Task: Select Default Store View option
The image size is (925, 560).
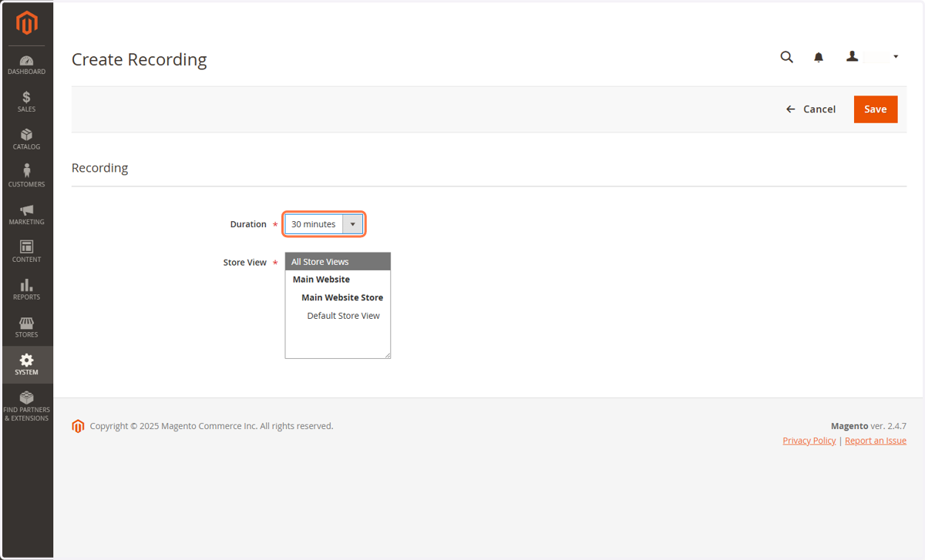Action: pos(338,316)
